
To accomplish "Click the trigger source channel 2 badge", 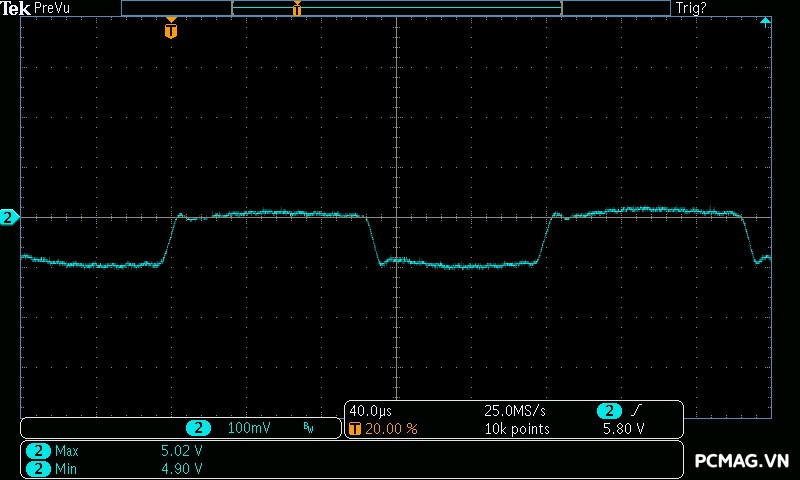I will coord(609,411).
